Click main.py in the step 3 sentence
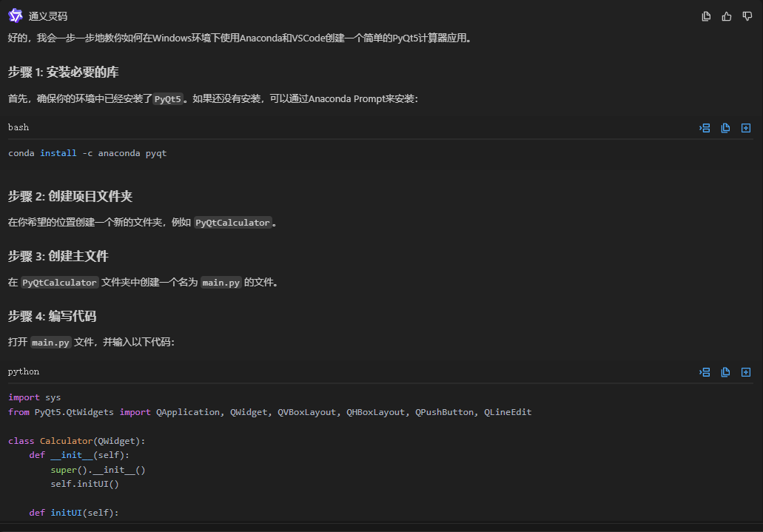The height and width of the screenshot is (532, 763). 221,283
